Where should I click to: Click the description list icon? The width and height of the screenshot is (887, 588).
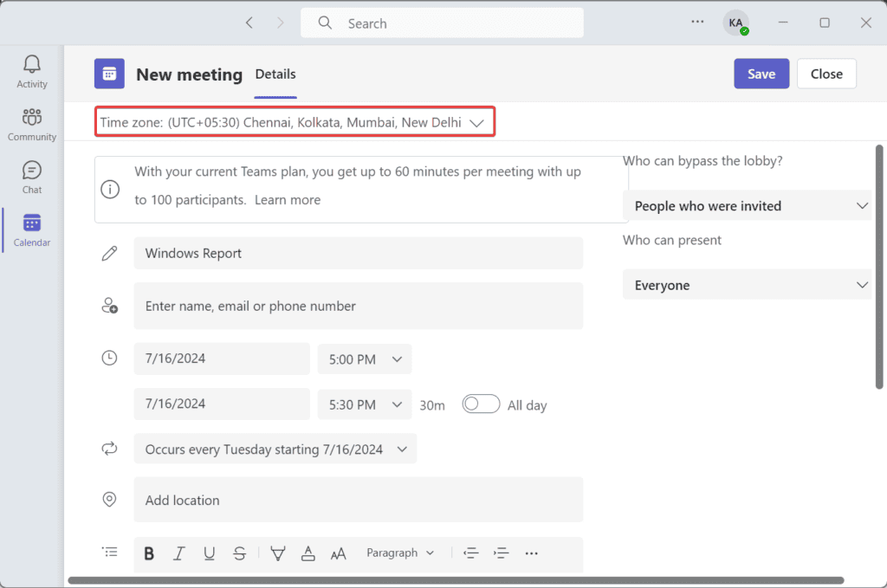tap(109, 552)
